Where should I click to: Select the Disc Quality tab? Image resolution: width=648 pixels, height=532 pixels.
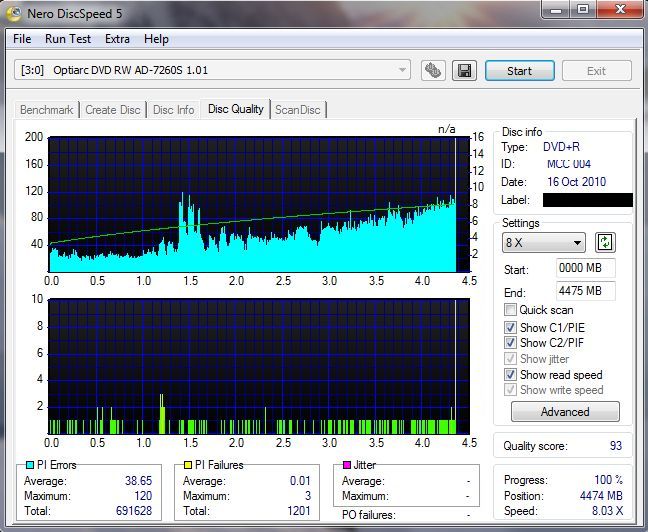[236, 109]
